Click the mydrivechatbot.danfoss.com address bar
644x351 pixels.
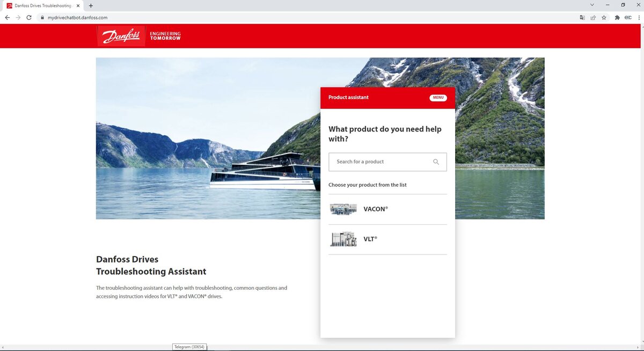pyautogui.click(x=78, y=18)
